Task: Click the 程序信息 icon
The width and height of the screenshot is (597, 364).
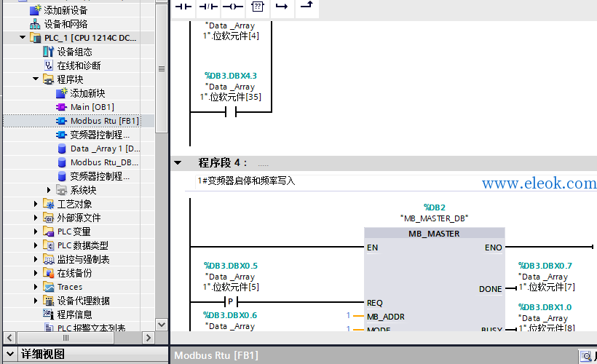Action: (x=48, y=314)
